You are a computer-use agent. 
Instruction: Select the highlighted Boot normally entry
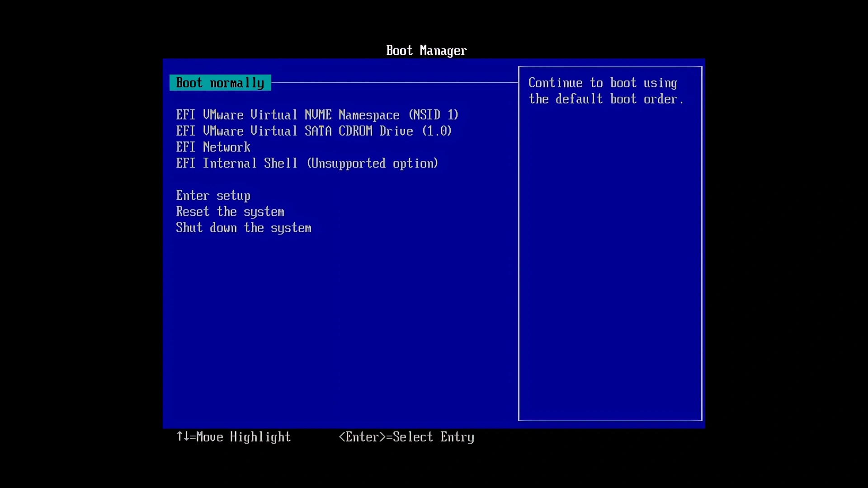point(220,83)
